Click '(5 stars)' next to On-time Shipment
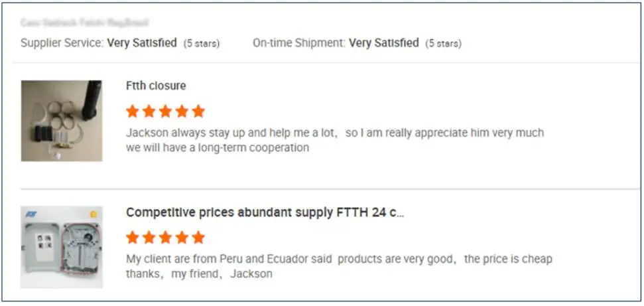Image resolution: width=644 pixels, height=306 pixels. 444,44
